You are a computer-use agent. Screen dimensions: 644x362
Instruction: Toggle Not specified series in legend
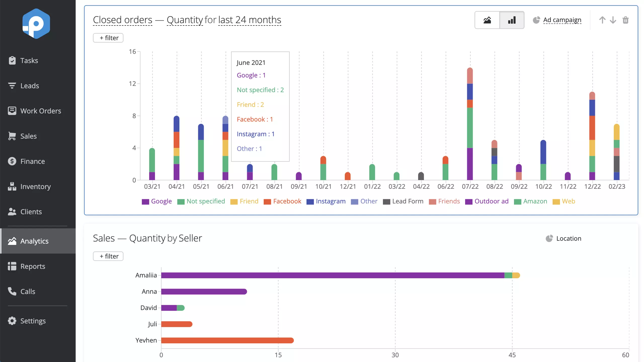201,201
